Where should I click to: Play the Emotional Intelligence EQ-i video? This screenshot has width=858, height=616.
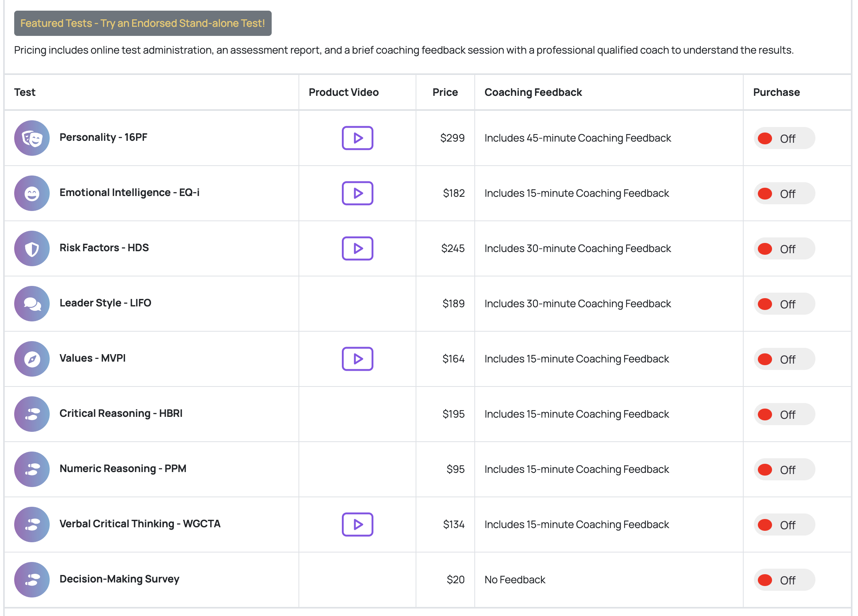357,193
